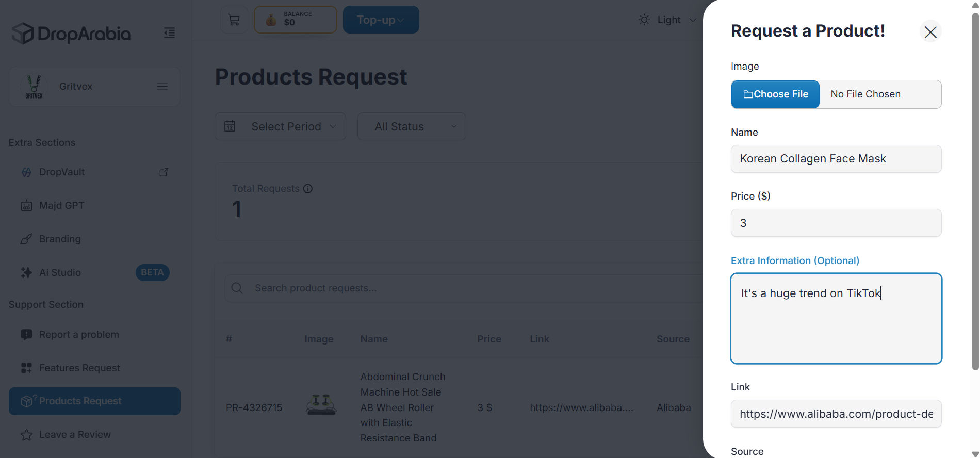Image resolution: width=980 pixels, height=458 pixels.
Task: Click the scrollbar down arrow
Action: (x=975, y=454)
